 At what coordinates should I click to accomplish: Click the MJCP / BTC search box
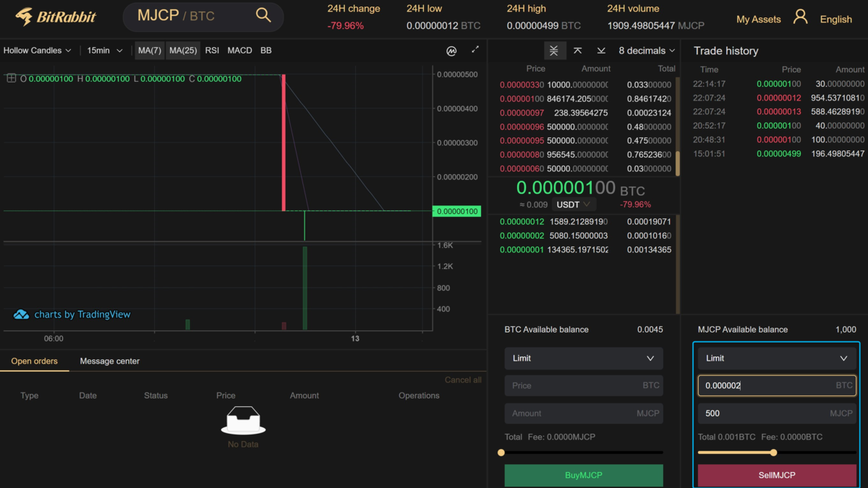(x=203, y=16)
